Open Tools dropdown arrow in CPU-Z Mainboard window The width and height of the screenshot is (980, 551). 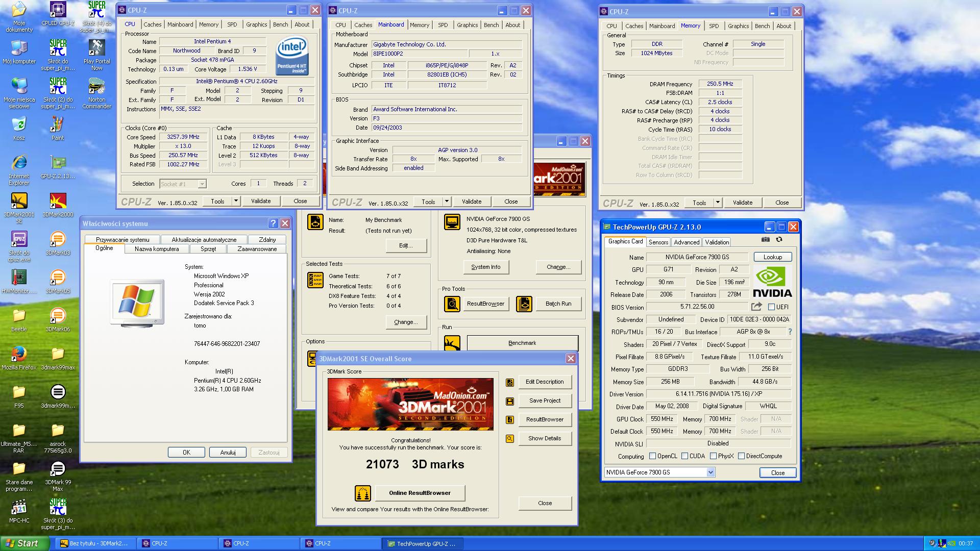[447, 202]
